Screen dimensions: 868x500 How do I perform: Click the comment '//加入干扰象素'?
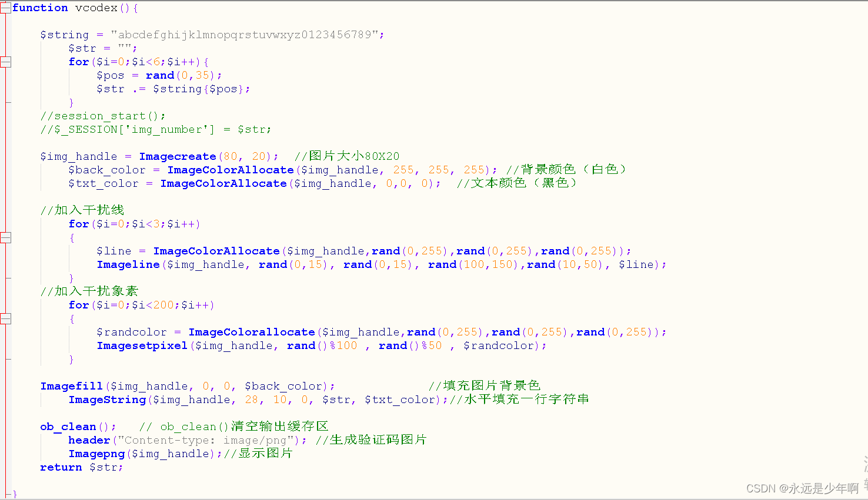[x=89, y=291]
